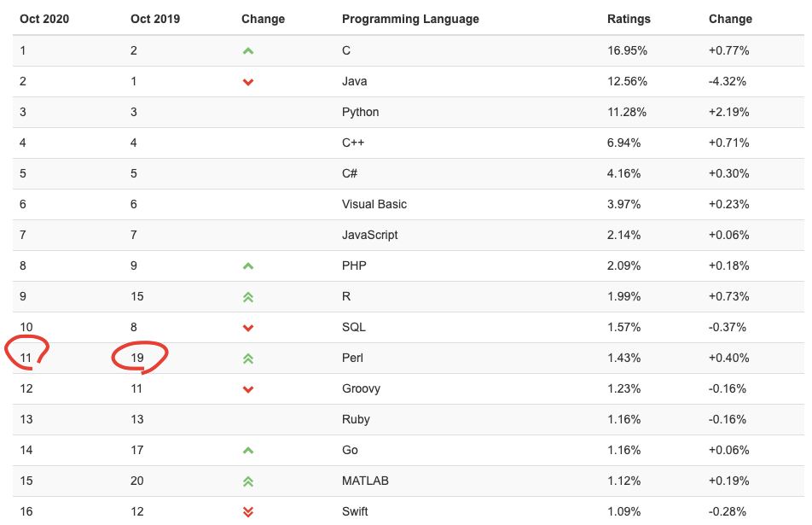Click the 16.95% rating for C
This screenshot has width=812, height=525.
point(627,50)
